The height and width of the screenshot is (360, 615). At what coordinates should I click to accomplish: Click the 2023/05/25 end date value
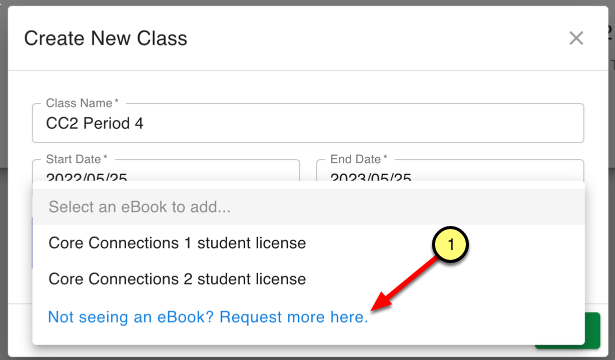[x=371, y=177]
